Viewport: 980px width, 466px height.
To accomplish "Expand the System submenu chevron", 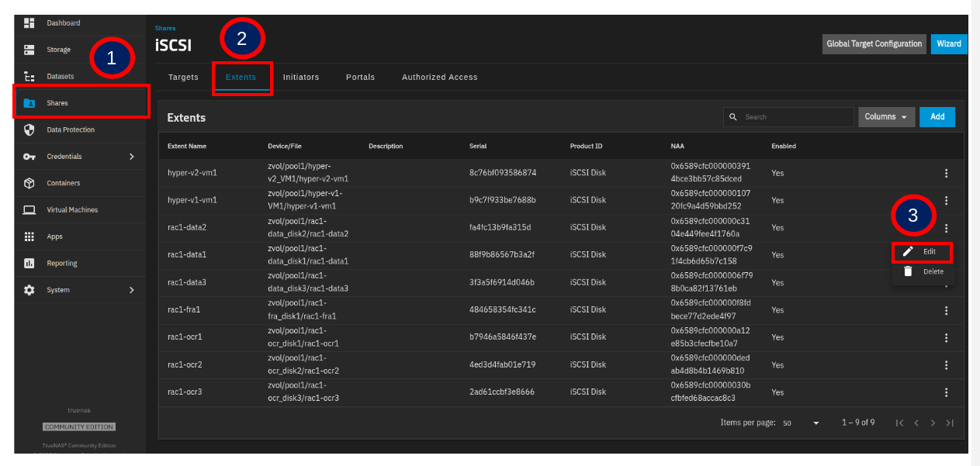I will [131, 290].
